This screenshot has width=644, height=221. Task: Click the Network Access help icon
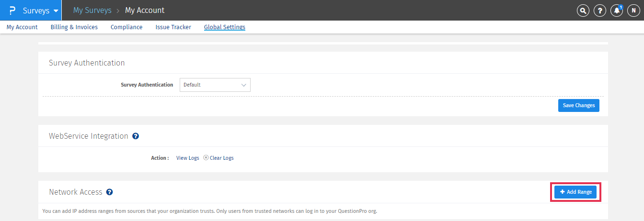[109, 192]
